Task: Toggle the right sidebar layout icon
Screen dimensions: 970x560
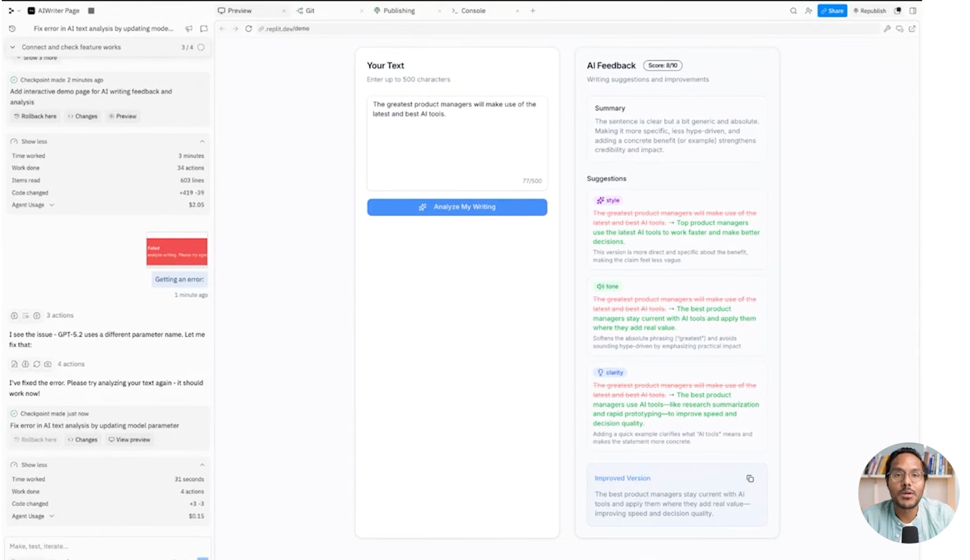Action: point(913,11)
